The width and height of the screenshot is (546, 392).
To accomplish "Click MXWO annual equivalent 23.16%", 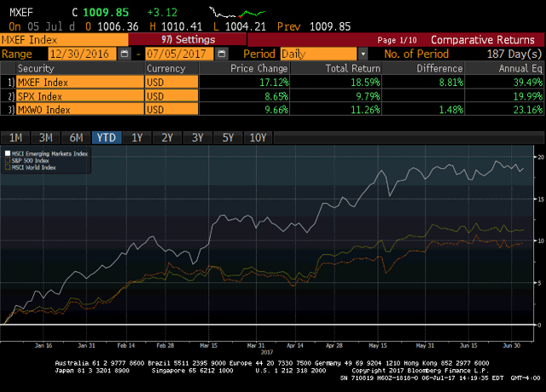I will pyautogui.click(x=528, y=110).
